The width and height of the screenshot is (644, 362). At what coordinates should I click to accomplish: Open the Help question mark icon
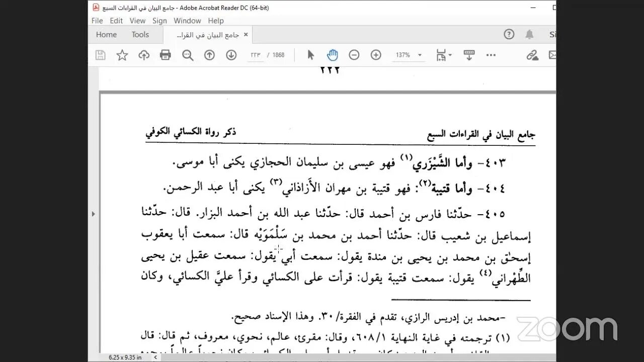509,34
